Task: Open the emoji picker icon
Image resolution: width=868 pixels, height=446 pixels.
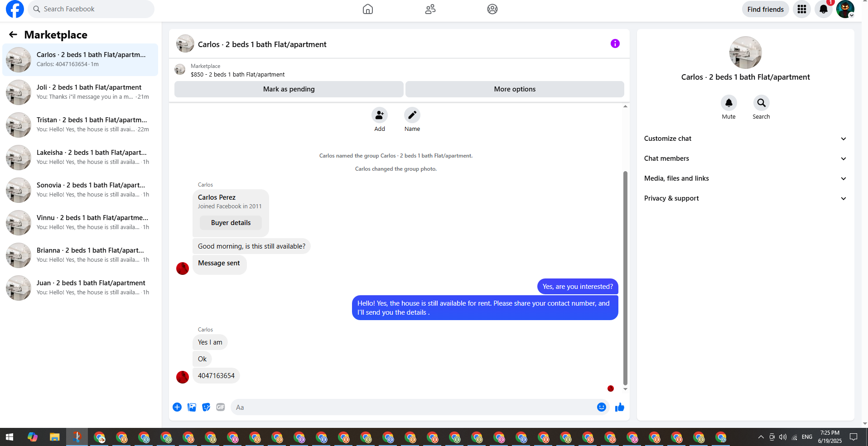Action: tap(602, 407)
